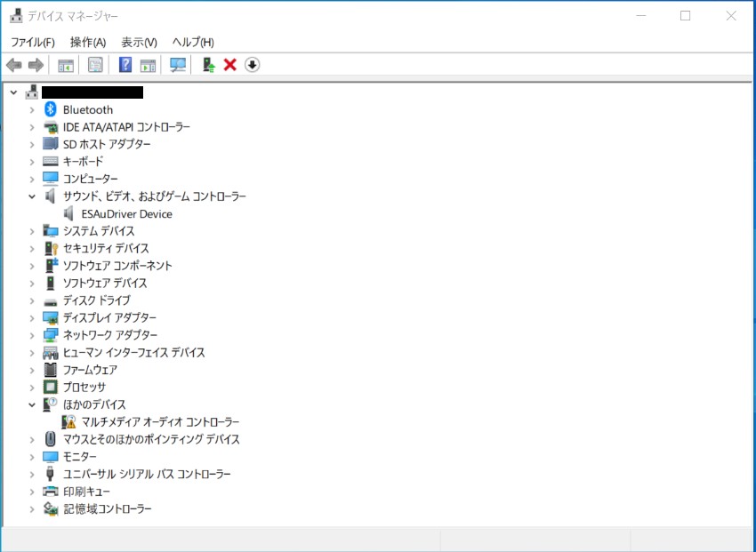Open the ファイル(F) menu
The height and width of the screenshot is (552, 756).
32,42
